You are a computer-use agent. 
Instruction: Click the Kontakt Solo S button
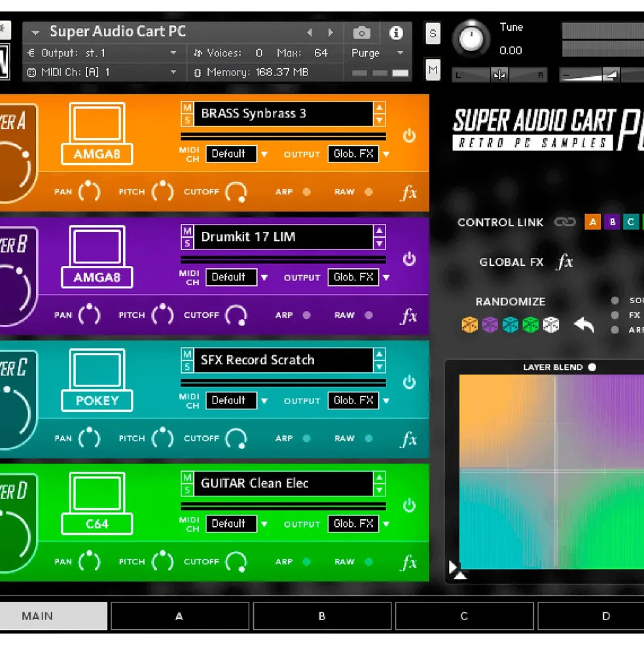point(433,33)
